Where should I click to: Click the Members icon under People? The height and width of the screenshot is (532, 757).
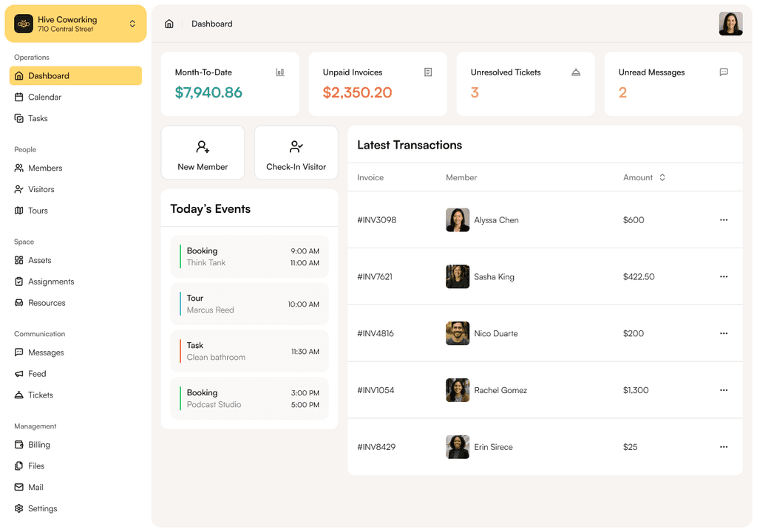point(18,168)
